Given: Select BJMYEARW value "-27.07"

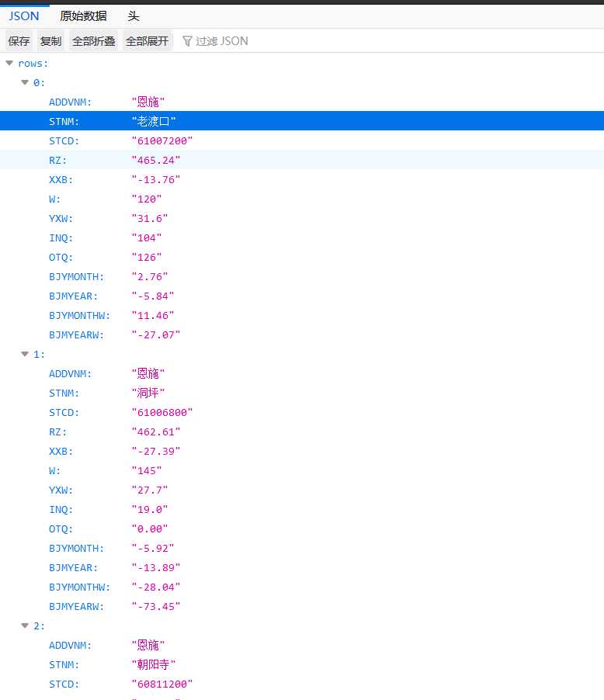Looking at the screenshot, I should click(x=155, y=334).
